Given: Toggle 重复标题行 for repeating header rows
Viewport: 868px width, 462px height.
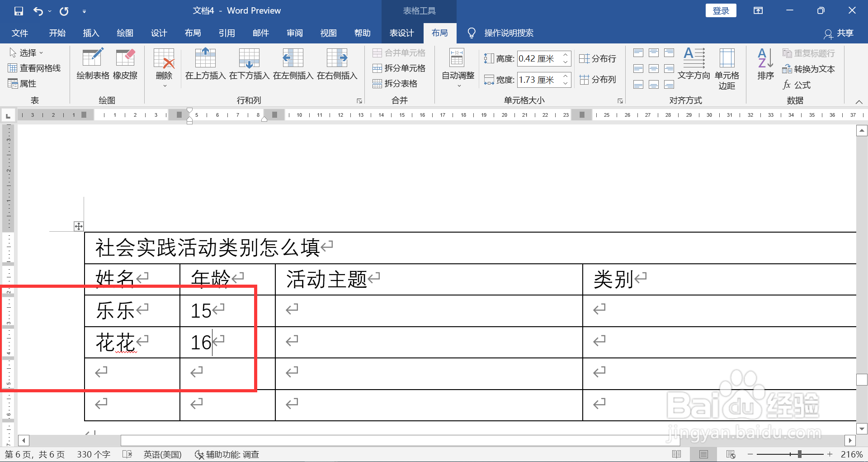Looking at the screenshot, I should 808,53.
